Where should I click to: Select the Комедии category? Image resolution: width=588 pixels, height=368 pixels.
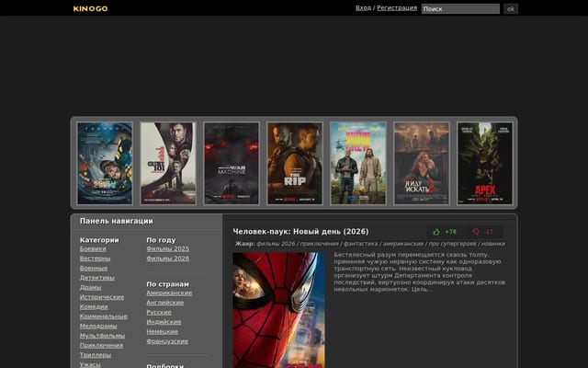point(94,306)
